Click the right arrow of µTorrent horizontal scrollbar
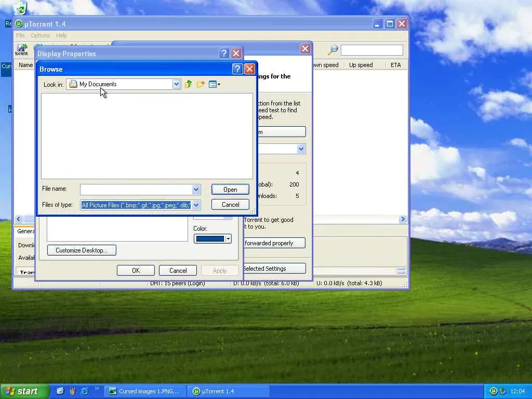Viewport: 532px width, 399px height. (403, 219)
